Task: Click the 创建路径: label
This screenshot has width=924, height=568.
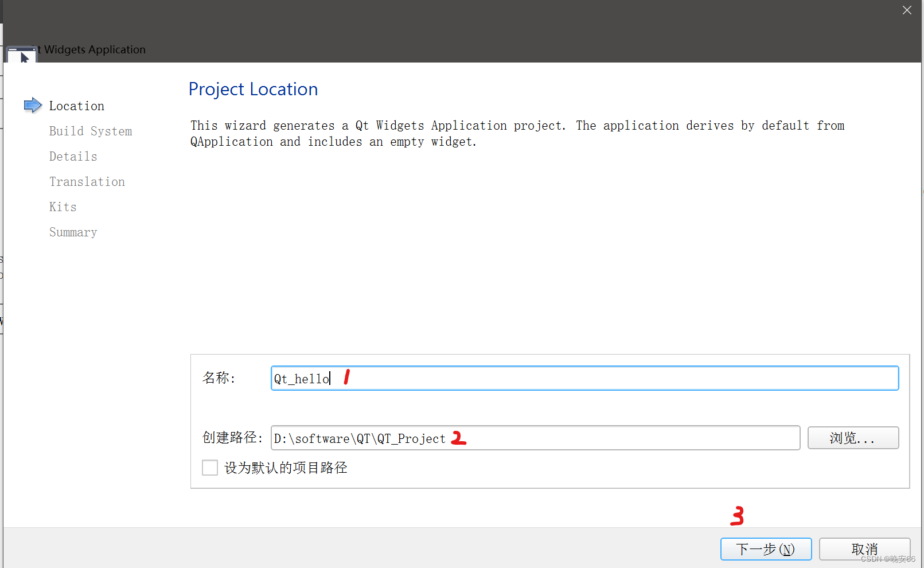Action: (x=232, y=437)
